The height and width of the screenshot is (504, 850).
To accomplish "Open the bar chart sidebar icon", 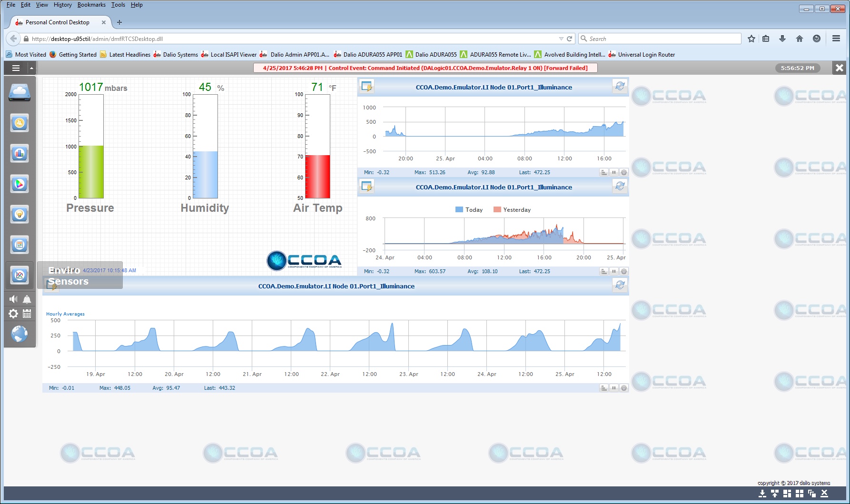I will 20,153.
